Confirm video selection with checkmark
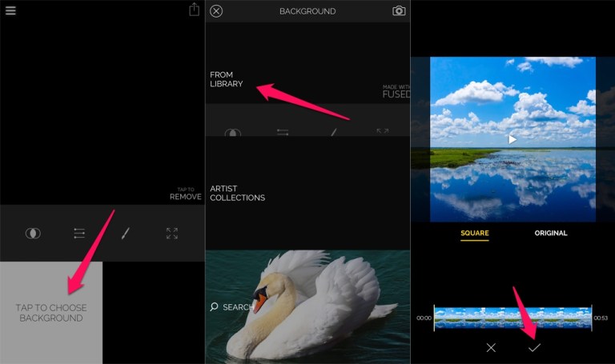 [x=534, y=347]
